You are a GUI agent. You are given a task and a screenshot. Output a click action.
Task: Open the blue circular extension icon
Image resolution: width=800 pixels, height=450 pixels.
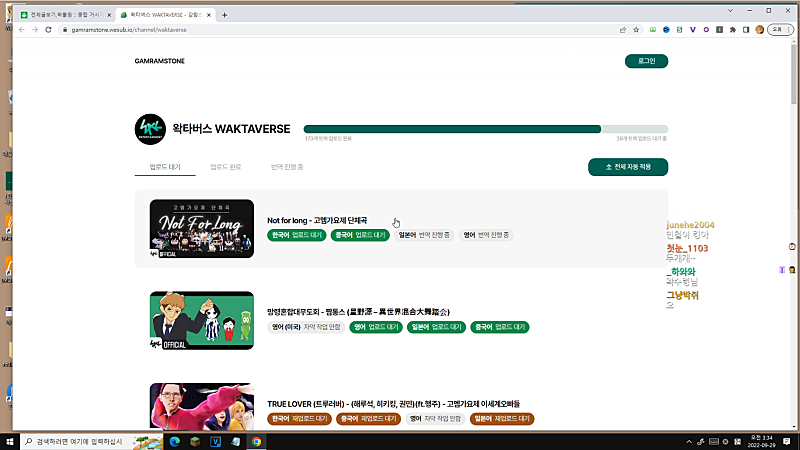[x=666, y=30]
